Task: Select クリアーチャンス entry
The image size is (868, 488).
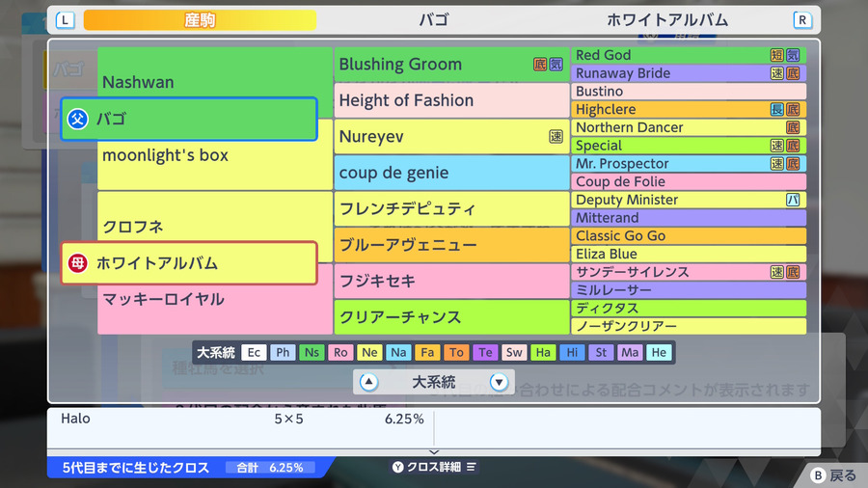Action: click(x=451, y=317)
